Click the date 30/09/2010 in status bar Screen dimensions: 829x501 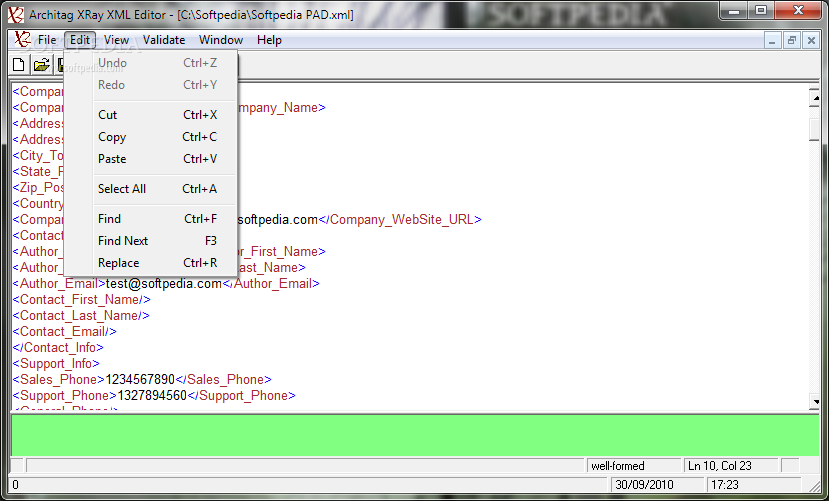658,485
